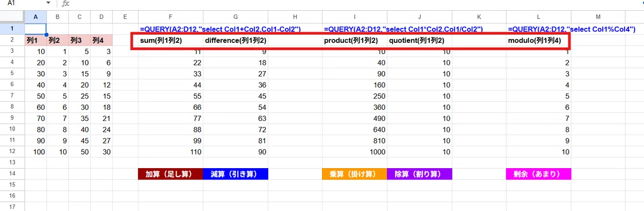The height and width of the screenshot is (211, 644).
Task: Click the fx formula bar icon
Action: 65,3
